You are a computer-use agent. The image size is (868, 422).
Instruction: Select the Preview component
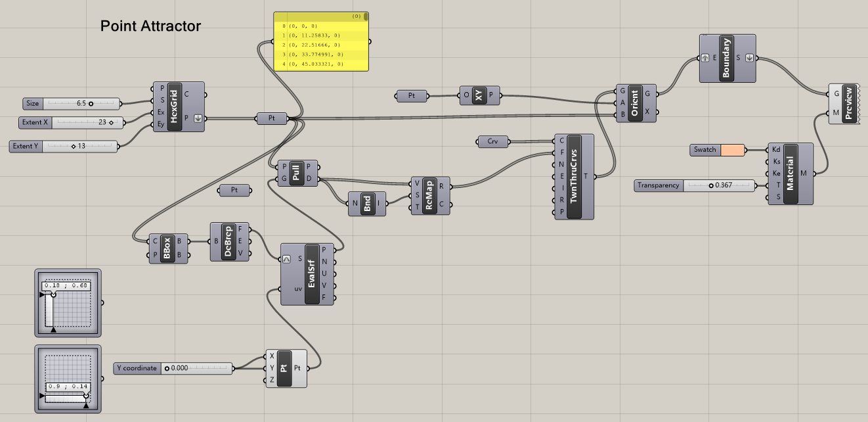click(848, 105)
